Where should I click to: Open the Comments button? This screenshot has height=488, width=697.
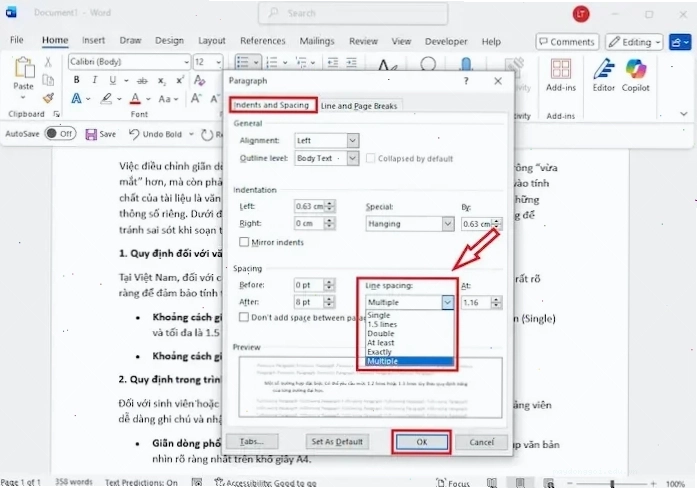(x=567, y=42)
